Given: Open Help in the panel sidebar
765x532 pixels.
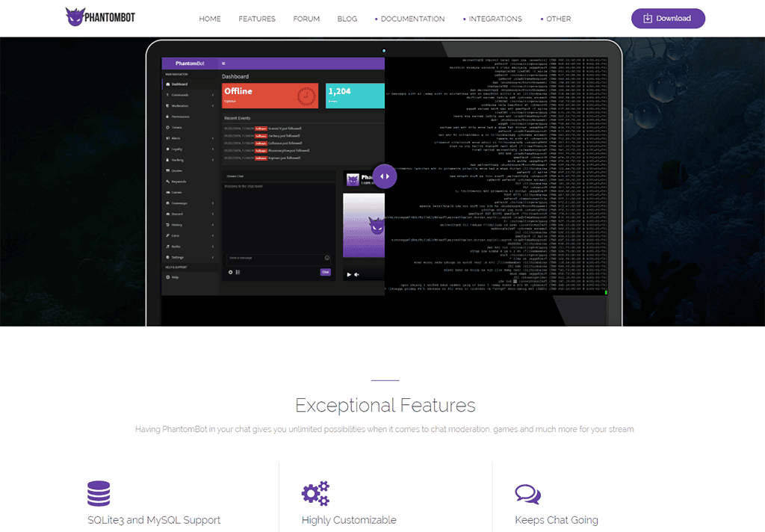Looking at the screenshot, I should (190, 277).
